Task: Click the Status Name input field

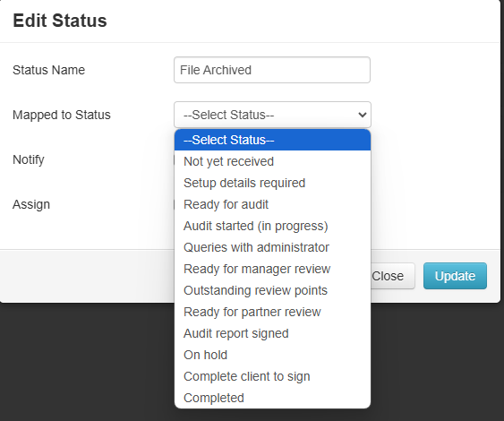Action: coord(272,70)
